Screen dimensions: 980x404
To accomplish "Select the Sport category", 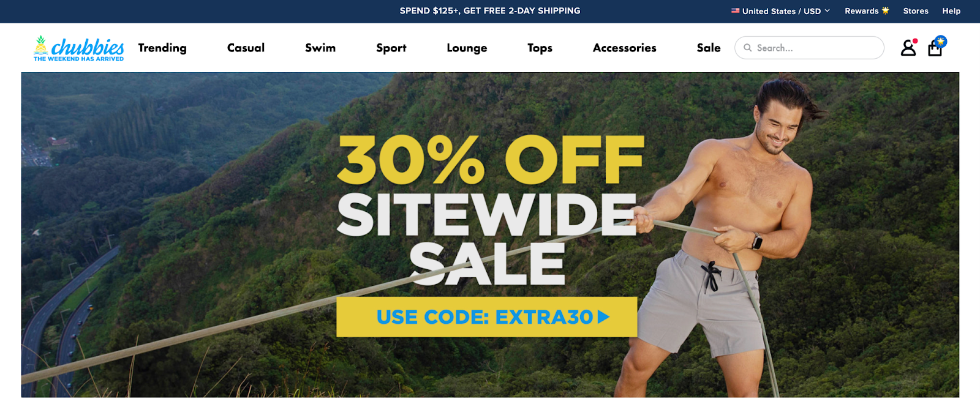I will click(391, 48).
